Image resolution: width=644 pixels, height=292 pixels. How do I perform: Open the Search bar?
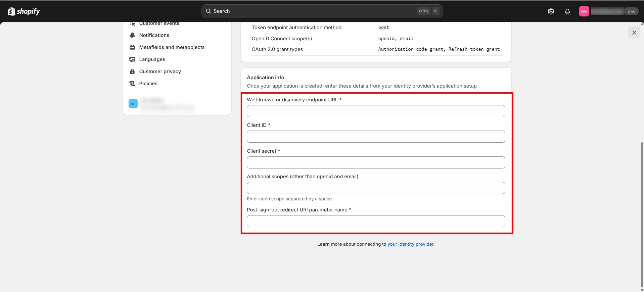click(x=322, y=11)
